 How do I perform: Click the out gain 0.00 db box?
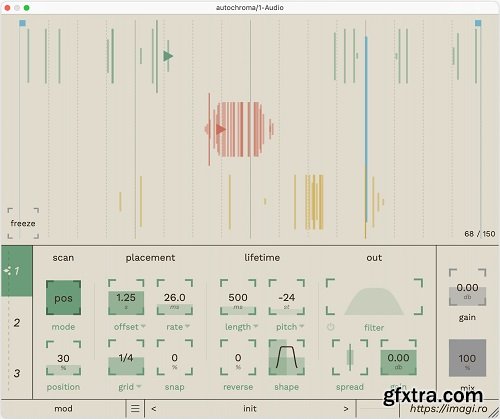(x=399, y=358)
